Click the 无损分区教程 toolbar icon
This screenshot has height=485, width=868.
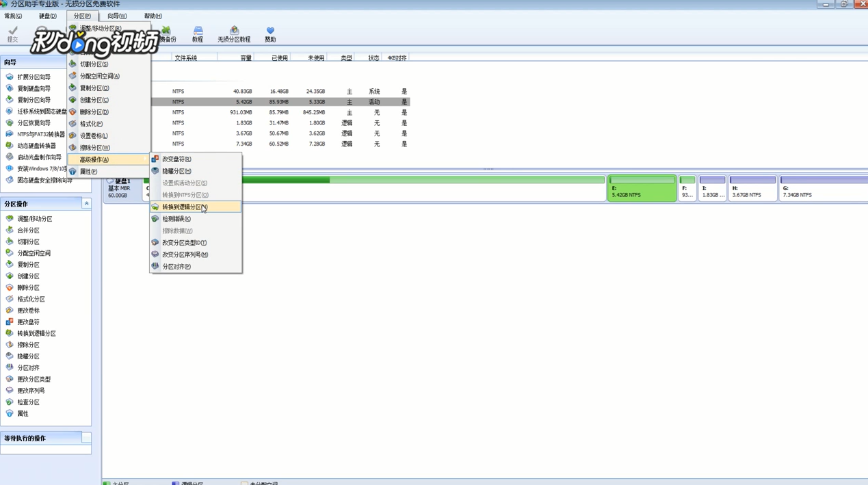tap(234, 34)
